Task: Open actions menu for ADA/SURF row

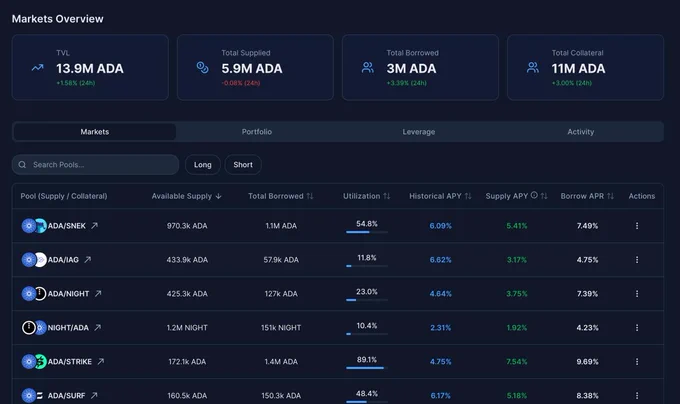Action: point(637,395)
